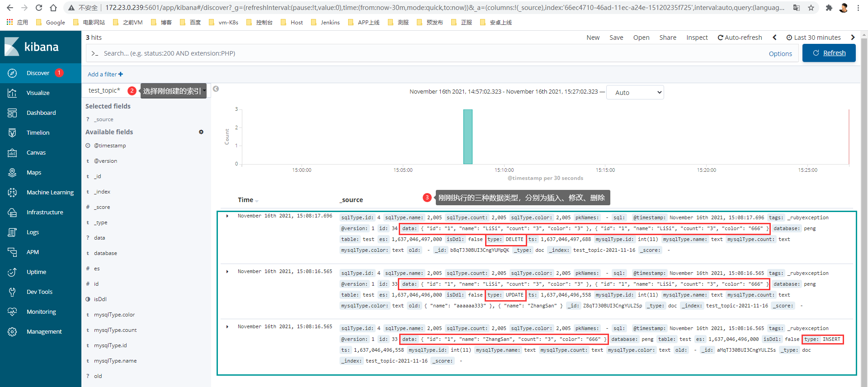Open Chrome three-dot menu

point(858,8)
